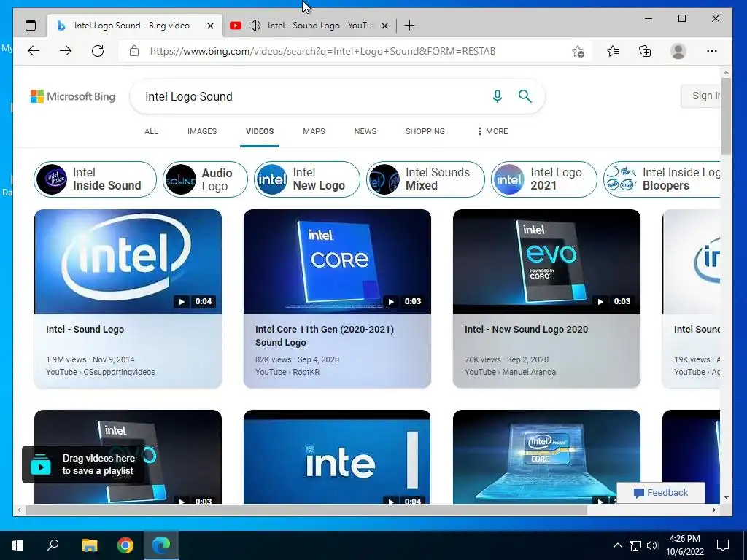This screenshot has width=747, height=560.
Task: Open the tab actions menu icon
Action: (x=31, y=26)
